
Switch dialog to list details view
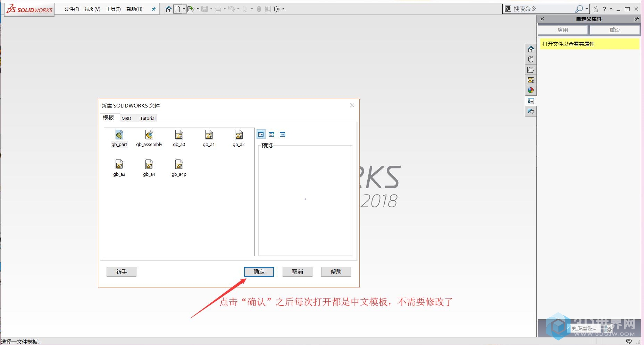point(283,134)
